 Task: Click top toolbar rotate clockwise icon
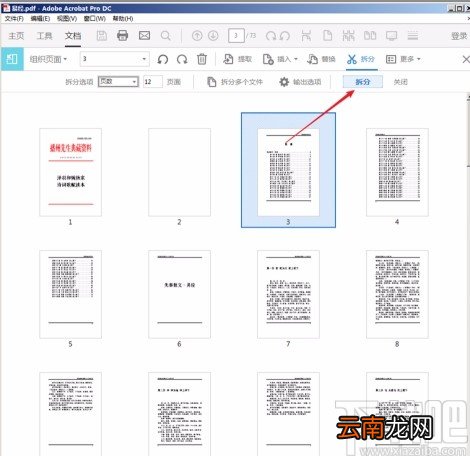[271, 35]
